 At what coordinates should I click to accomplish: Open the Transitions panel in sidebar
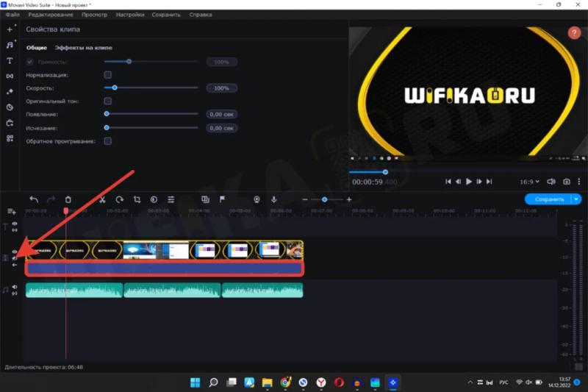click(x=10, y=76)
